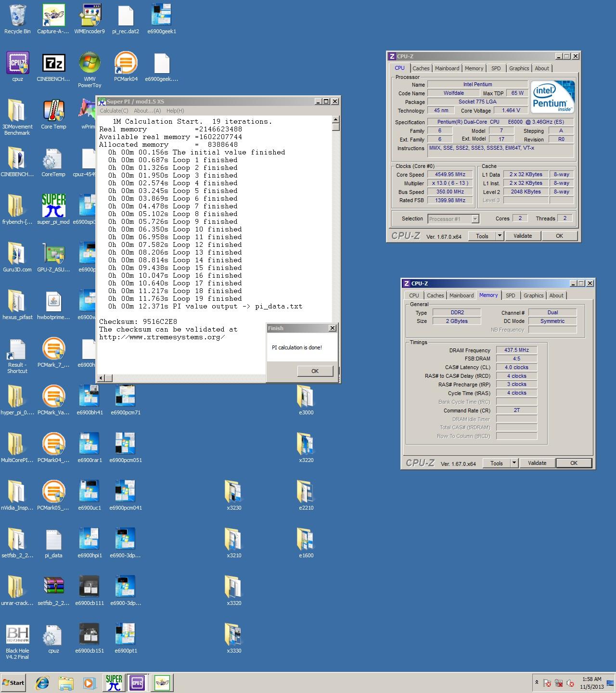Open the Black Hole V4.2 Final icon
616x693 pixels.
click(17, 642)
